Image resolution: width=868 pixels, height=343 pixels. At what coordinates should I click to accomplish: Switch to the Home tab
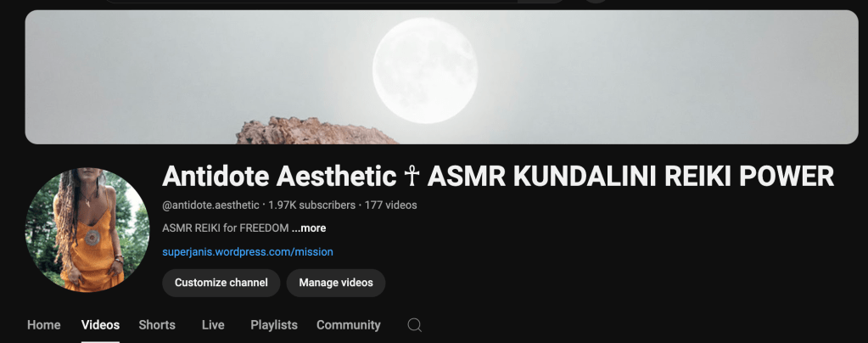coord(44,324)
